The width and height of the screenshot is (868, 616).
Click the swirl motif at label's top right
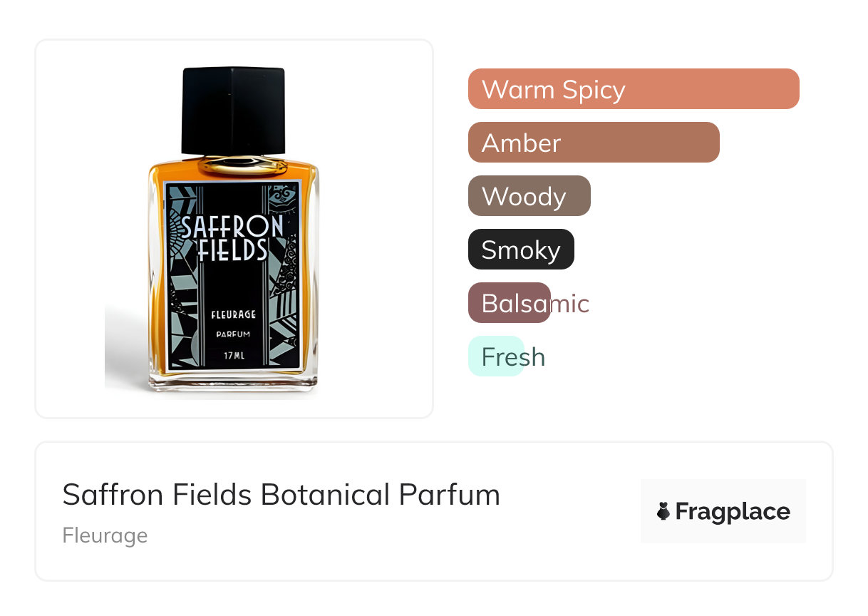click(x=287, y=193)
